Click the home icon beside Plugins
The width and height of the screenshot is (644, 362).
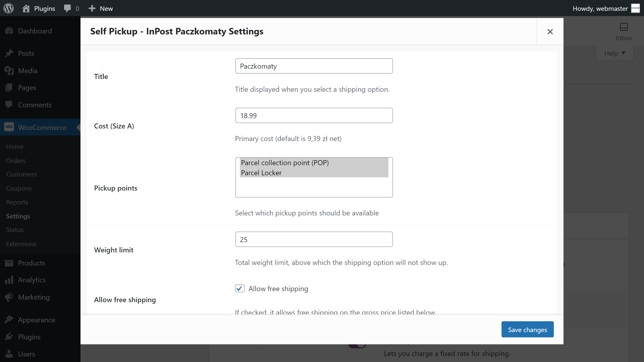coord(26,8)
